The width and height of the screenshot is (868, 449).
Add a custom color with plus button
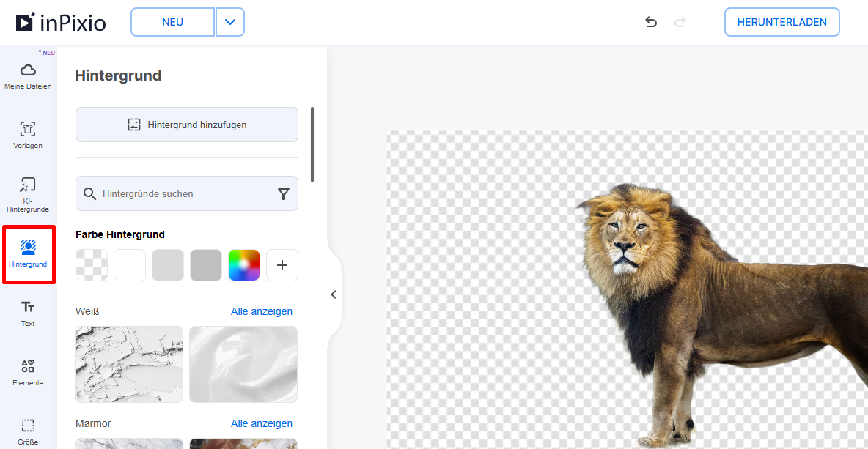[x=282, y=265]
